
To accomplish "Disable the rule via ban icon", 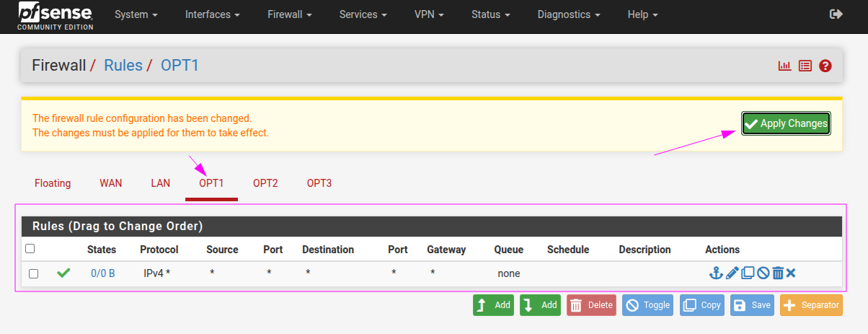I will (x=763, y=273).
